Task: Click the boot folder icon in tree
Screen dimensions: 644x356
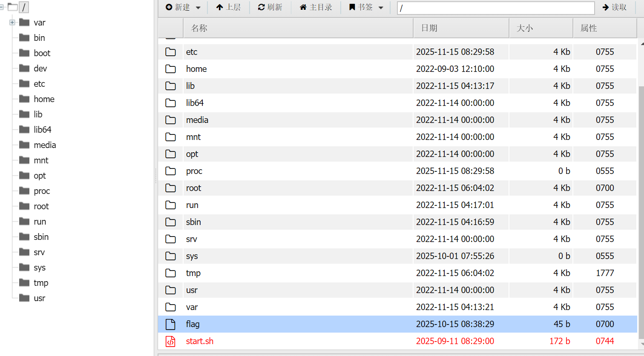Action: 24,53
